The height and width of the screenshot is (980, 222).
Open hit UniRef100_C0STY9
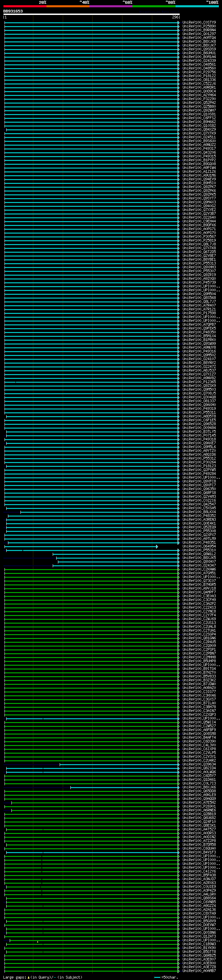pyautogui.click(x=199, y=23)
